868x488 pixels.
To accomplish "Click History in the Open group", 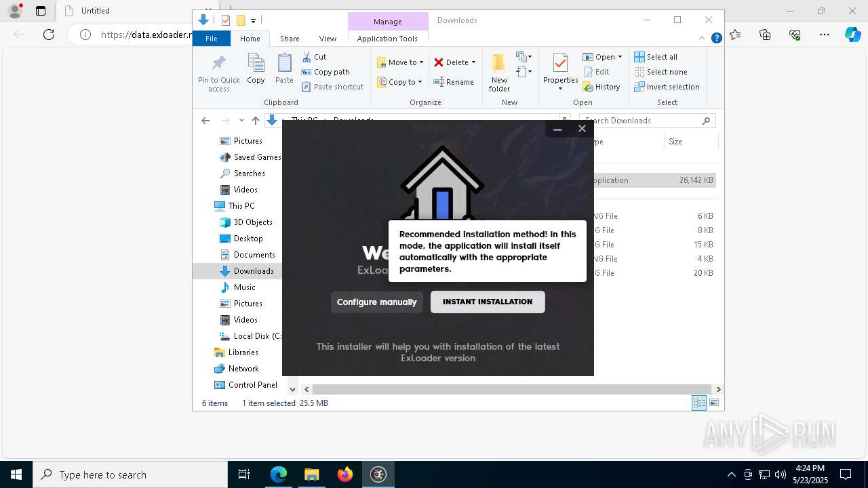I will (x=601, y=87).
